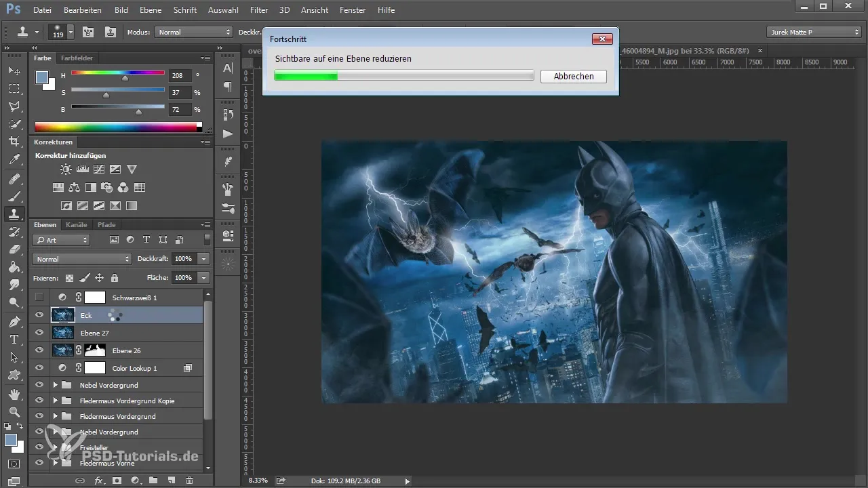Add a Color Balance adjustment
The width and height of the screenshot is (868, 488).
coord(75,188)
